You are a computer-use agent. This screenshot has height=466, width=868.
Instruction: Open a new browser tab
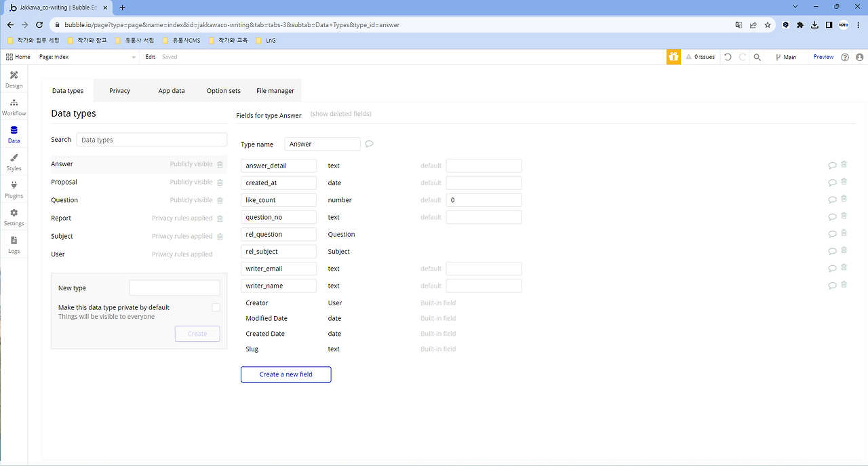pos(122,7)
